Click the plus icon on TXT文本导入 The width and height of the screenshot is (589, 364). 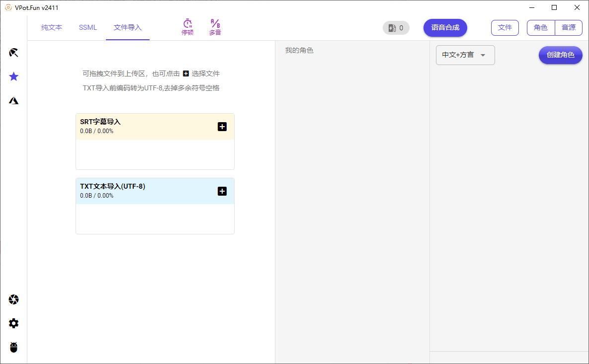(222, 191)
